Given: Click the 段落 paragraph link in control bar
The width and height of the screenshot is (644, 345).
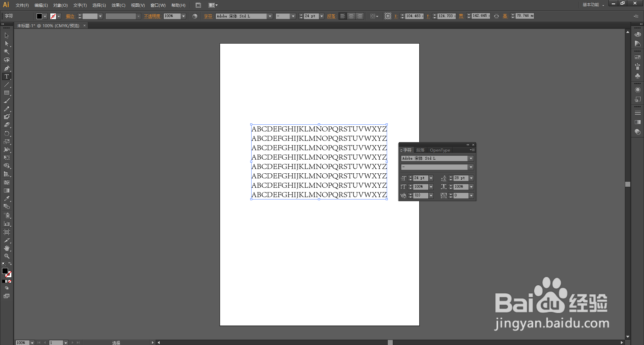Looking at the screenshot, I should pyautogui.click(x=331, y=16).
